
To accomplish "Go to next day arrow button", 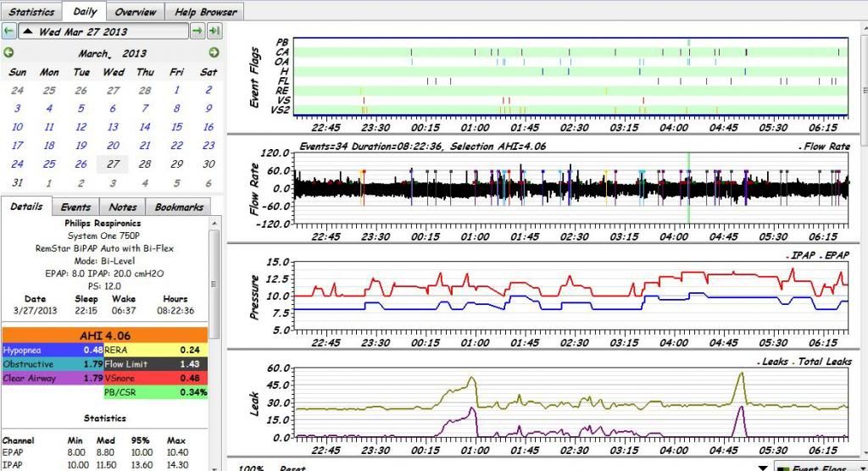I will tap(198, 31).
